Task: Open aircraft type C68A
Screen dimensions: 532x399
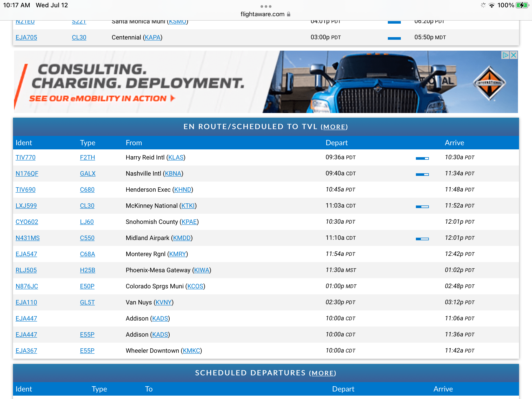Action: click(x=88, y=254)
